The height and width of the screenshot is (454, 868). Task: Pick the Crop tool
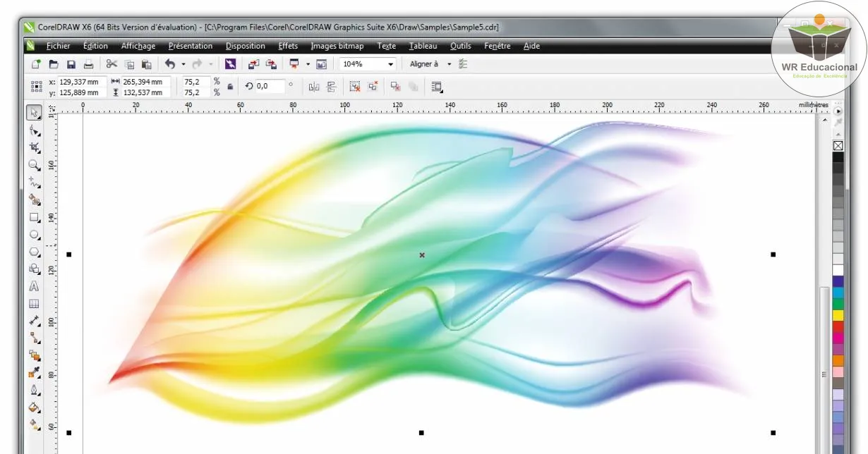(x=34, y=148)
